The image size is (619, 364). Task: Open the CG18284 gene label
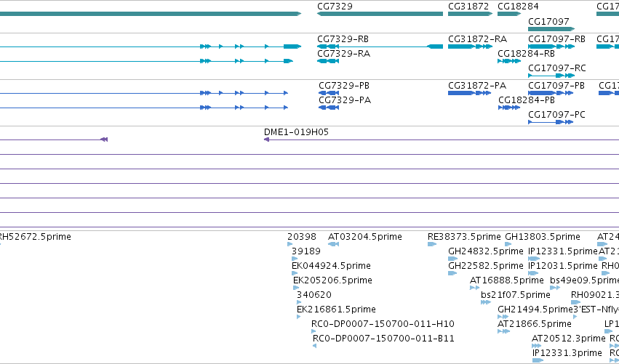tap(518, 7)
